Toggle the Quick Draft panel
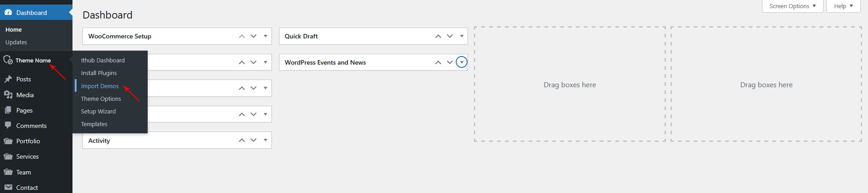 (462, 36)
